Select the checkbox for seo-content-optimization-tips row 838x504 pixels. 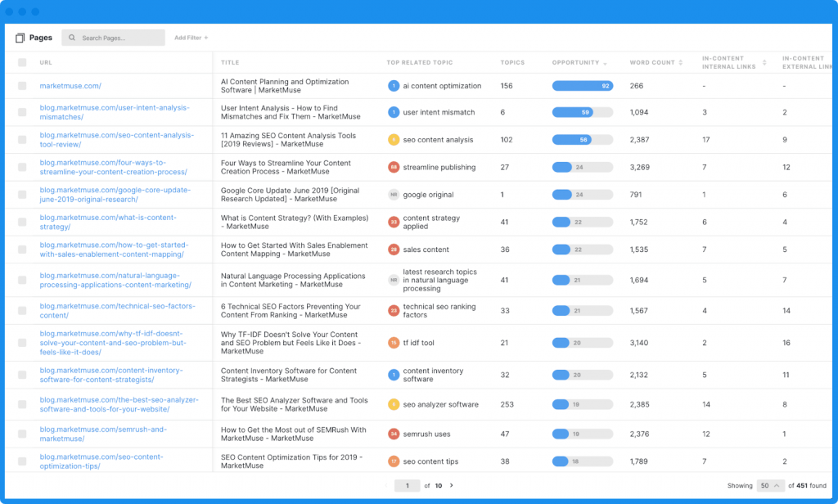point(22,461)
